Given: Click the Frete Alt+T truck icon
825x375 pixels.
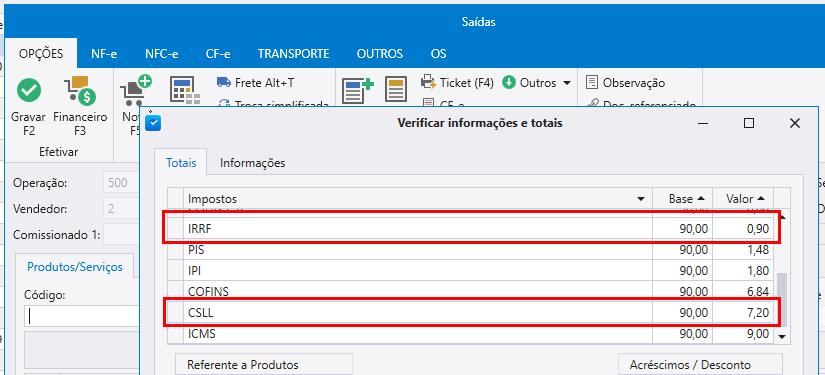Looking at the screenshot, I should click(x=224, y=83).
